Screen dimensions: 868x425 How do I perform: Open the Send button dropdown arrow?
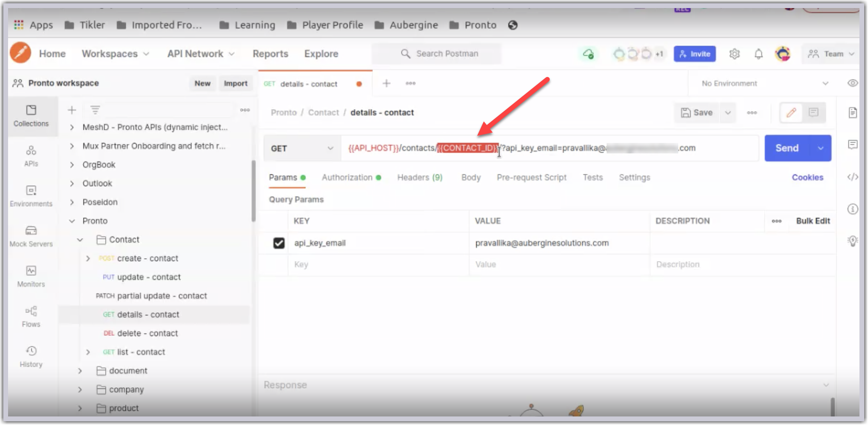[821, 148]
